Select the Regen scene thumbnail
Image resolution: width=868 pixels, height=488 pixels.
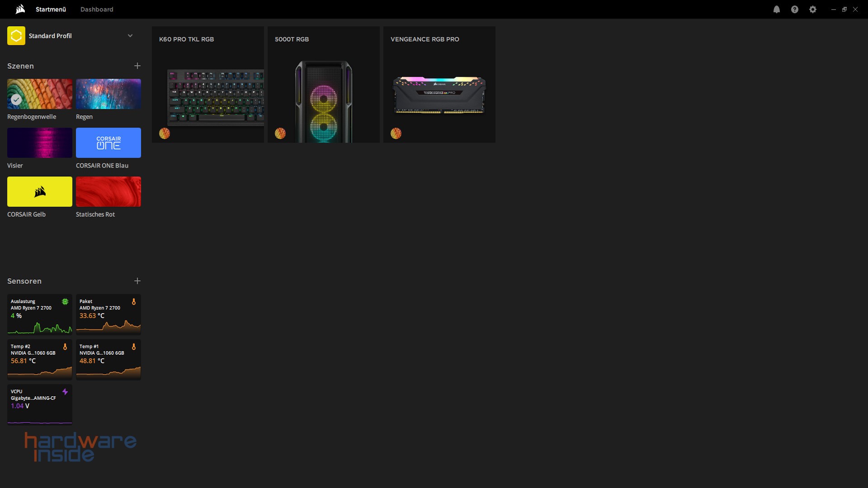(108, 94)
